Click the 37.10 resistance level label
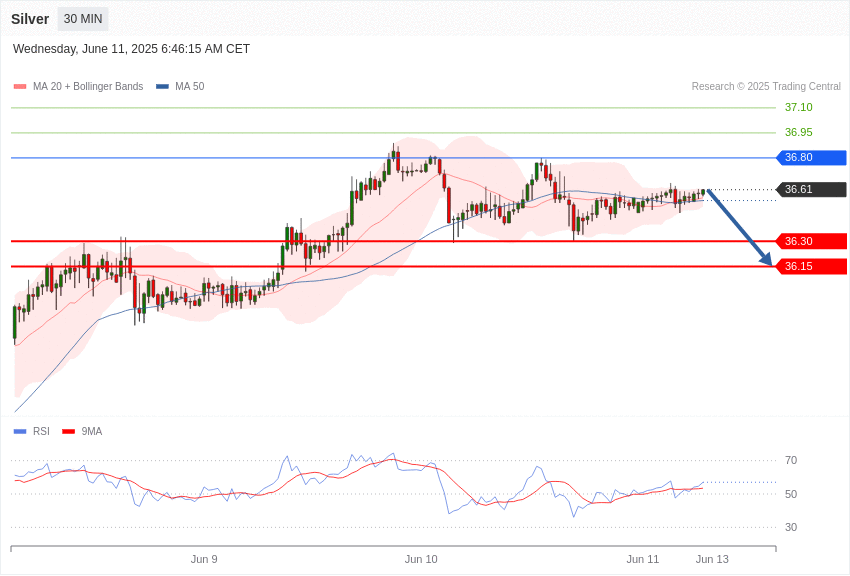850x576 pixels. click(799, 107)
